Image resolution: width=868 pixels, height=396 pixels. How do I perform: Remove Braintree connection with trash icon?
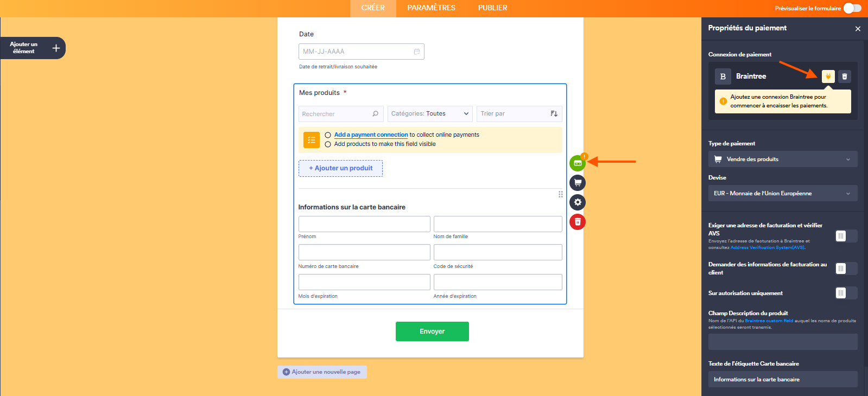[x=845, y=76]
